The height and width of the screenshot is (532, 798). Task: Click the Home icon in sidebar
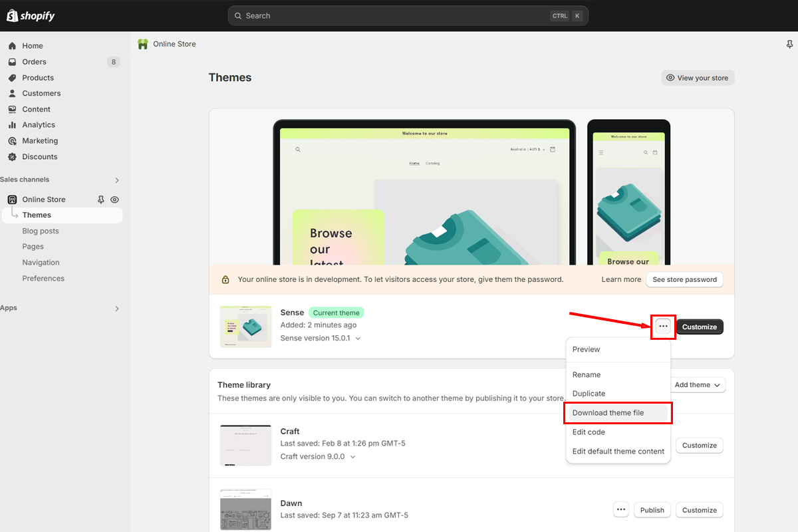12,46
